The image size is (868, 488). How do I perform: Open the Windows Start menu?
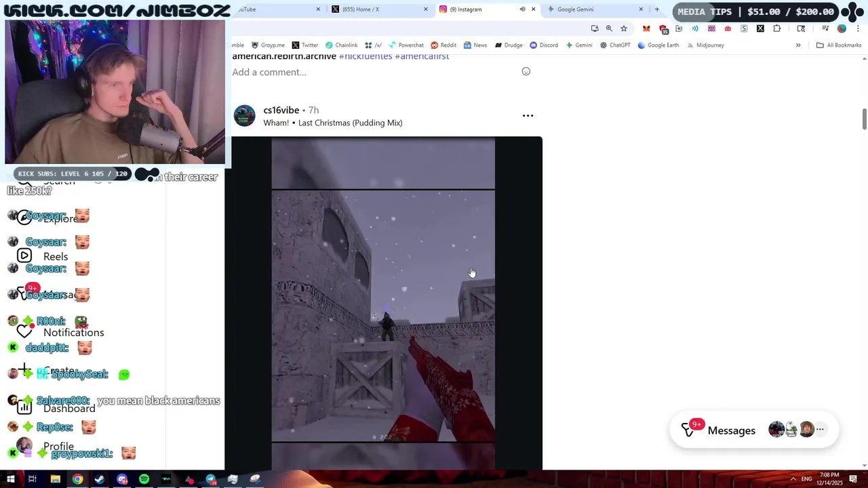point(10,479)
